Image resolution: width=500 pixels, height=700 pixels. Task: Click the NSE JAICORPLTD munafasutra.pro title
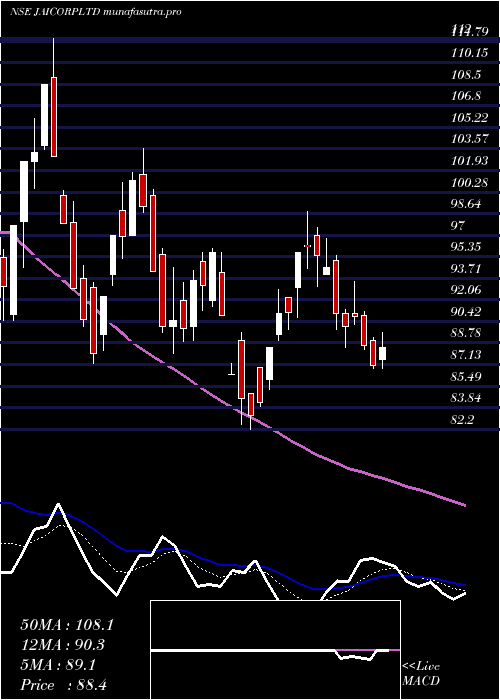click(96, 12)
